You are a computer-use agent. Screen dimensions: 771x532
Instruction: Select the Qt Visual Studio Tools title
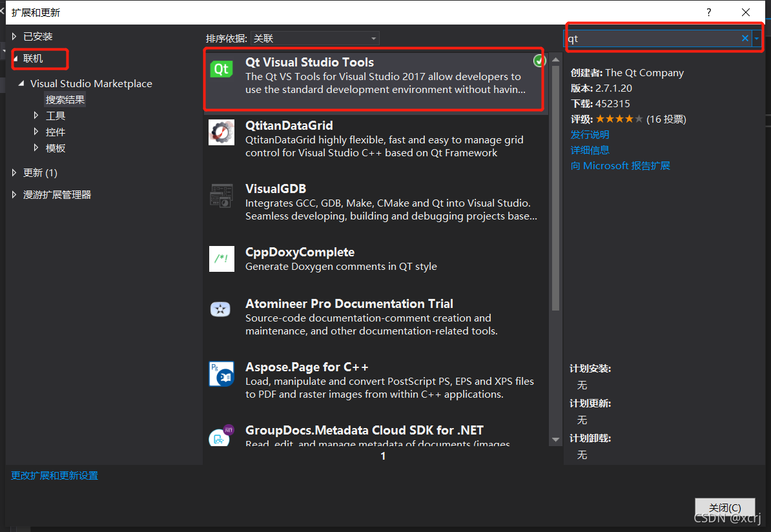309,63
